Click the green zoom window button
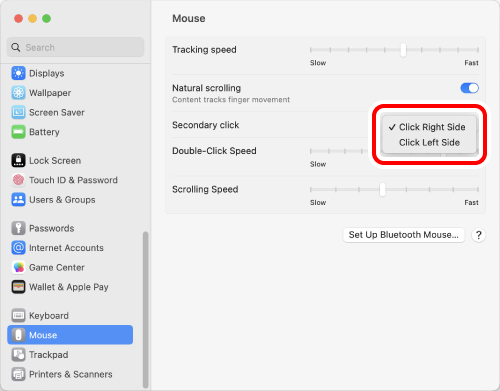 pyautogui.click(x=47, y=18)
